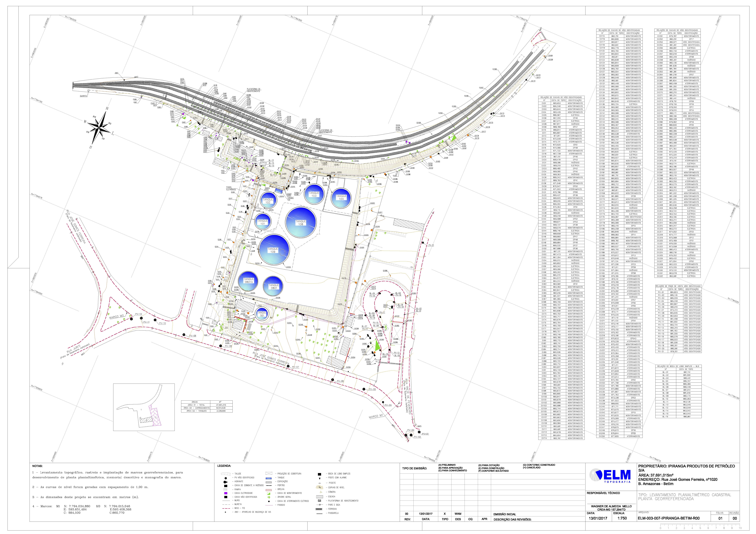Screen dimensions: 756x534
Task: Click the FOLHA value 01
Action: coord(720,518)
